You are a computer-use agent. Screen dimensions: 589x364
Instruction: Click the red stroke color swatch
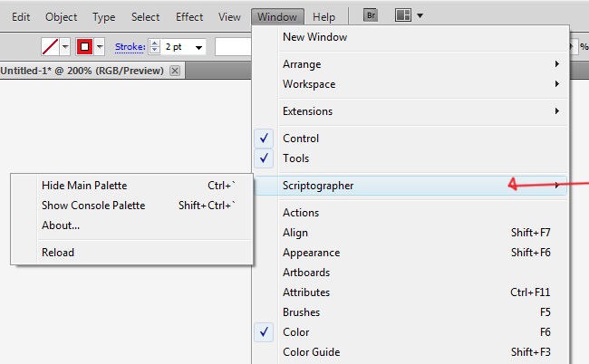(x=84, y=46)
